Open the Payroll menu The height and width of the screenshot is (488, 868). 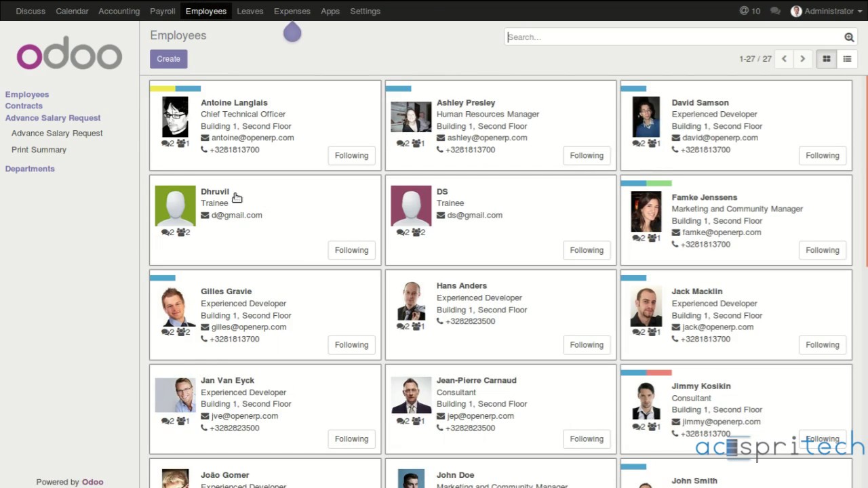[x=162, y=11]
